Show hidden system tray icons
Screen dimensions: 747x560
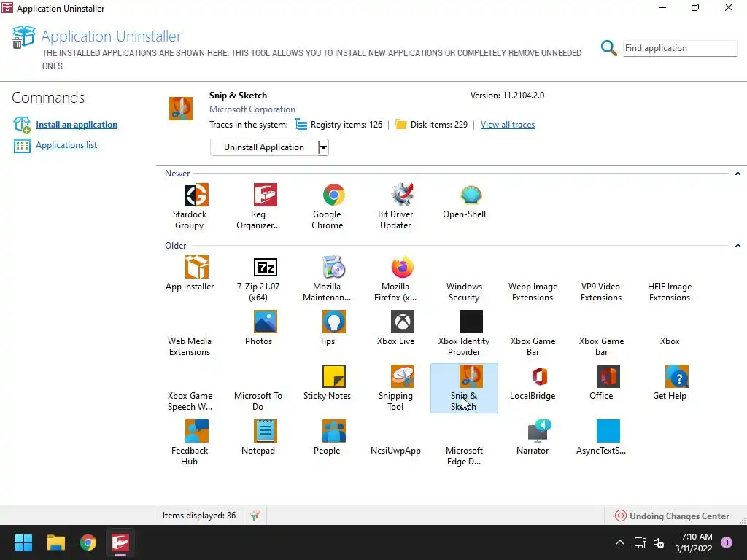point(620,542)
